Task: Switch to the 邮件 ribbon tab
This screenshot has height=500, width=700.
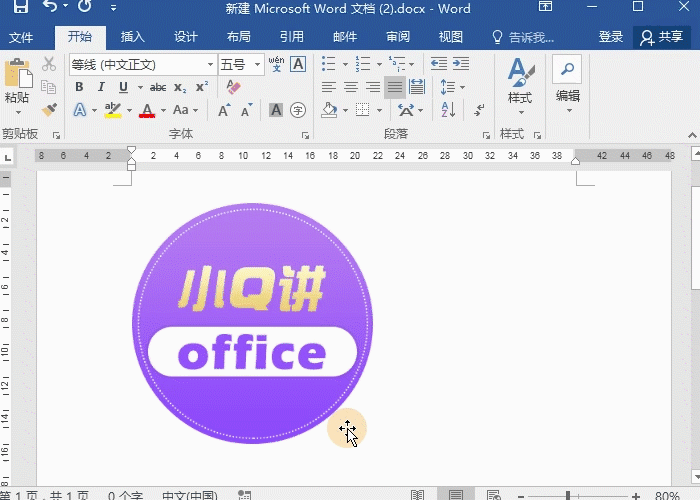Action: (345, 37)
